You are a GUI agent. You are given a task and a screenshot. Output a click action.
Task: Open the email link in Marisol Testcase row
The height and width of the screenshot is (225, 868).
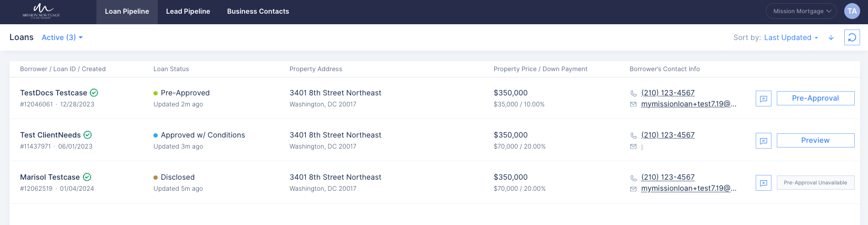pyautogui.click(x=689, y=188)
